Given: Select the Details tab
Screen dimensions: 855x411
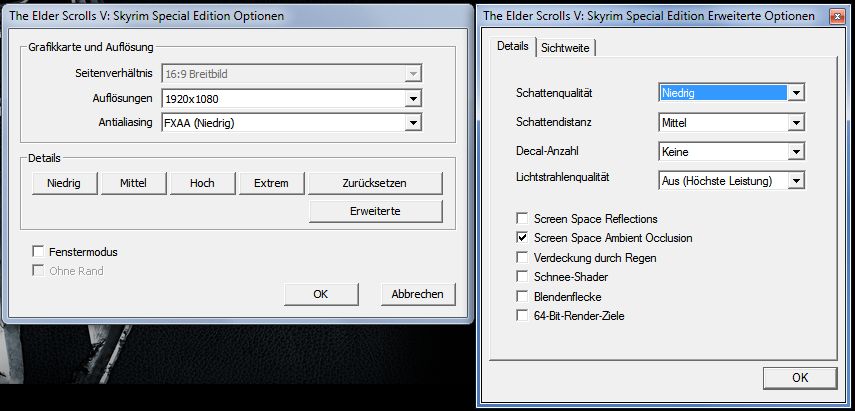Looking at the screenshot, I should pos(513,47).
